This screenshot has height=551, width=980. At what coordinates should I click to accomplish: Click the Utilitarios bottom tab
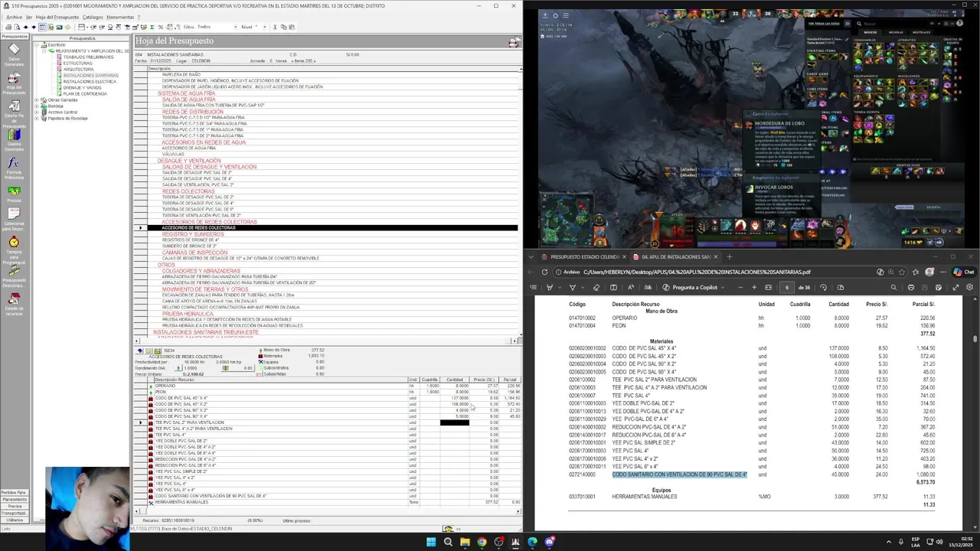click(x=14, y=520)
